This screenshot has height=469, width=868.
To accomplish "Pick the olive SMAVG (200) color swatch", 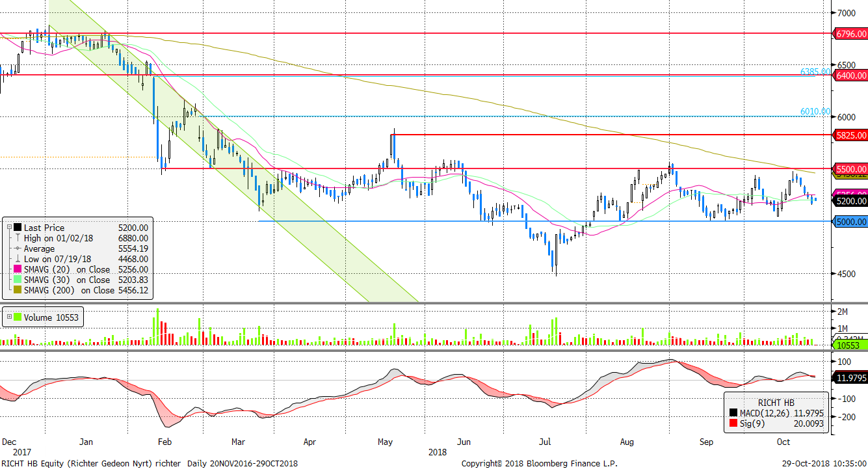I will [x=18, y=290].
